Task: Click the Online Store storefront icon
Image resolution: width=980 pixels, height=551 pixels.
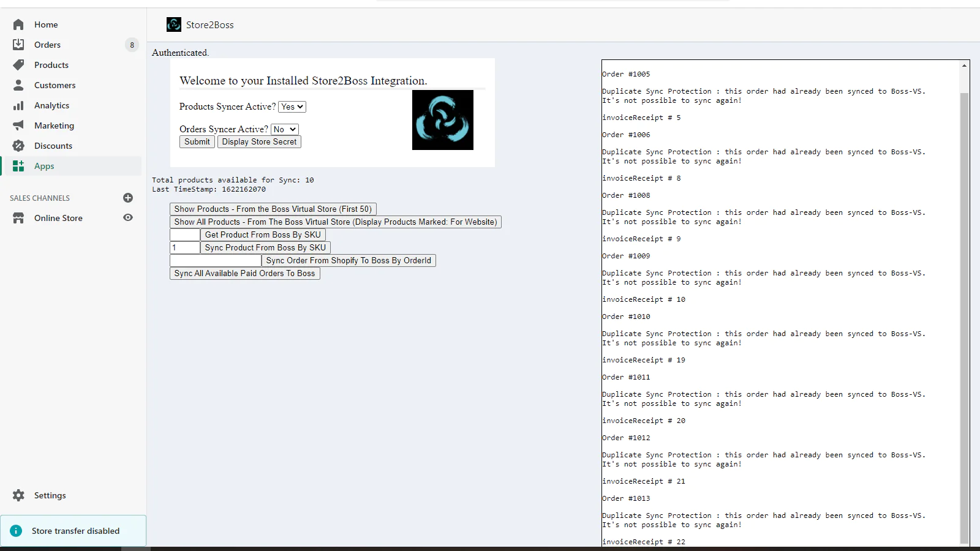Action: tap(18, 218)
